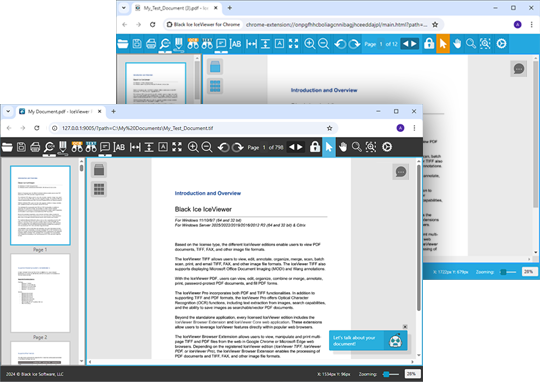Image resolution: width=540 pixels, height=382 pixels.
Task: Activate the hand pan tool in the front window
Action: point(343,147)
